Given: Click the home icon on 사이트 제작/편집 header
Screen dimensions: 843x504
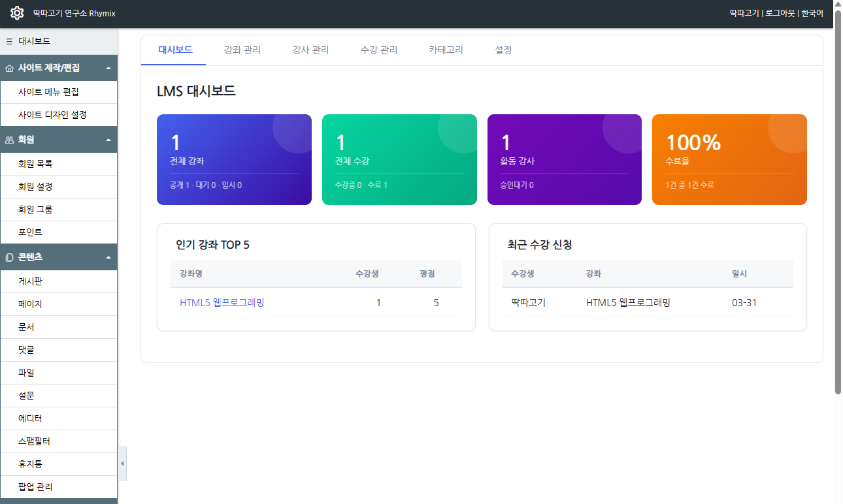Looking at the screenshot, I should 8,67.
